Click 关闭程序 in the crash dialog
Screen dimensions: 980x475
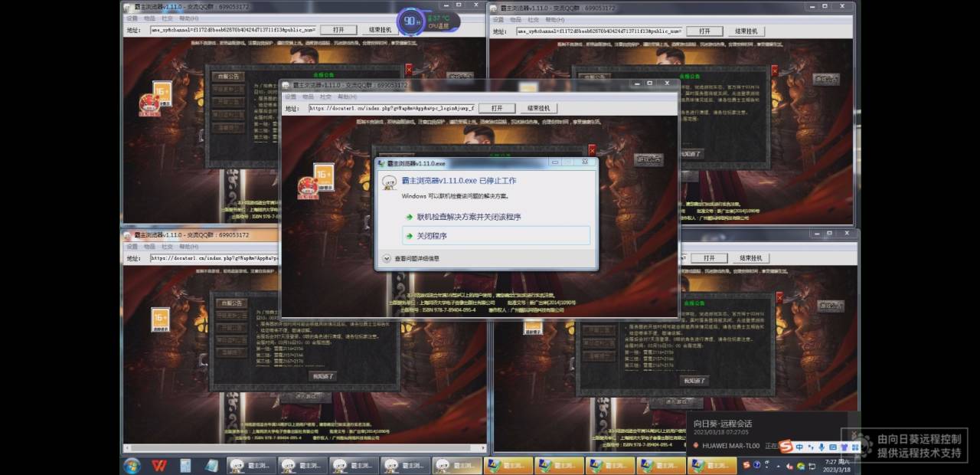tap(432, 236)
